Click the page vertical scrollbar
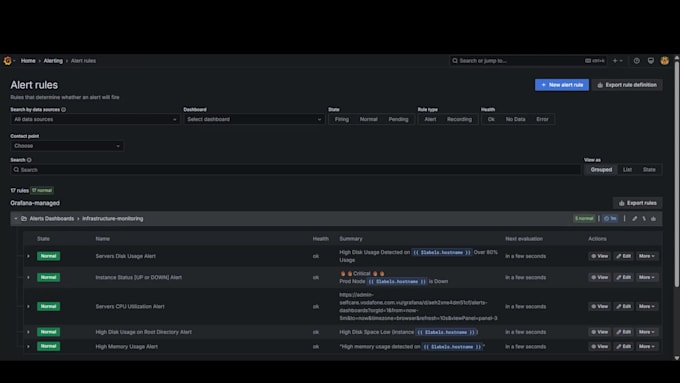680x383 pixels. 677,173
